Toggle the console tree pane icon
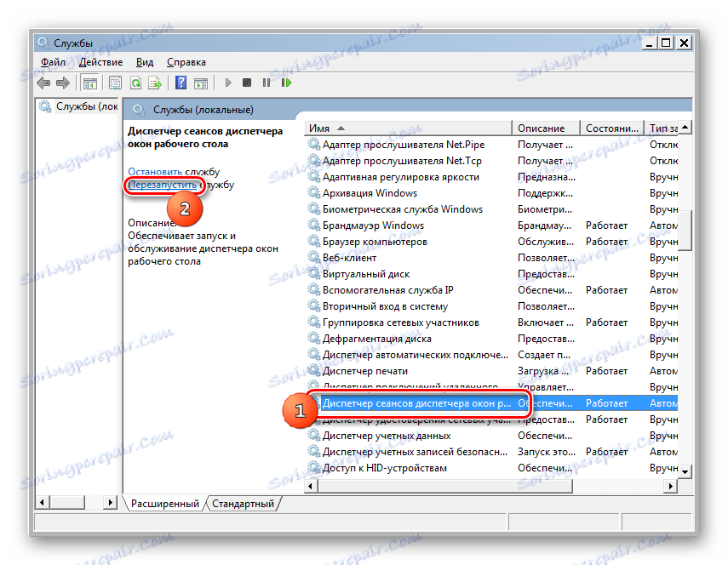The width and height of the screenshot is (728, 565). point(89,83)
